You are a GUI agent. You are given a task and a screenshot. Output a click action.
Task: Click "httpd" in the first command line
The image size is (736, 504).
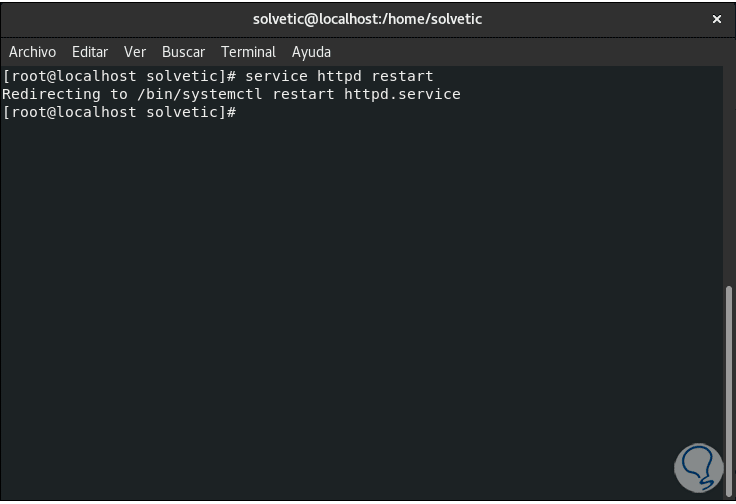pos(339,76)
